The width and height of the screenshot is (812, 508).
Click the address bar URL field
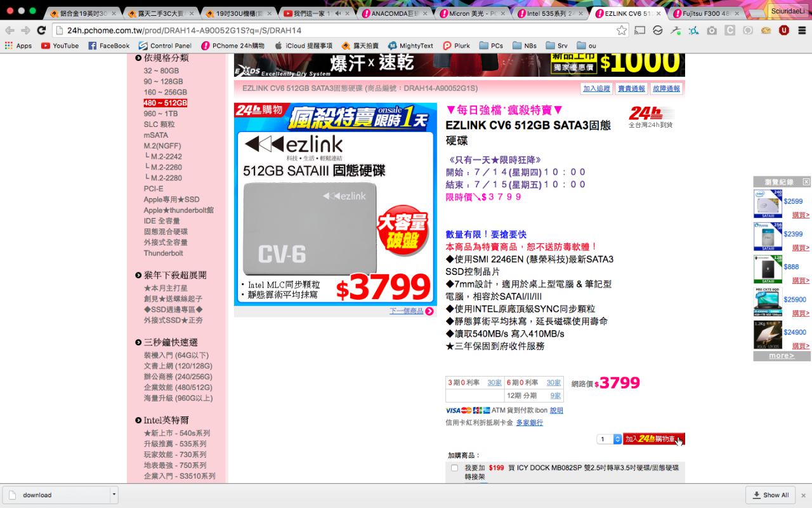336,30
